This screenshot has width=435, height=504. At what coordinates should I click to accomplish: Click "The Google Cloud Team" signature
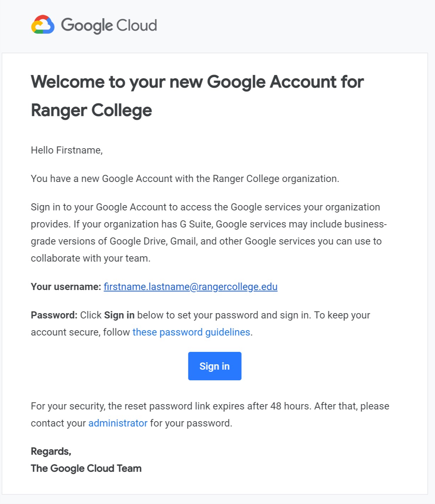click(86, 468)
